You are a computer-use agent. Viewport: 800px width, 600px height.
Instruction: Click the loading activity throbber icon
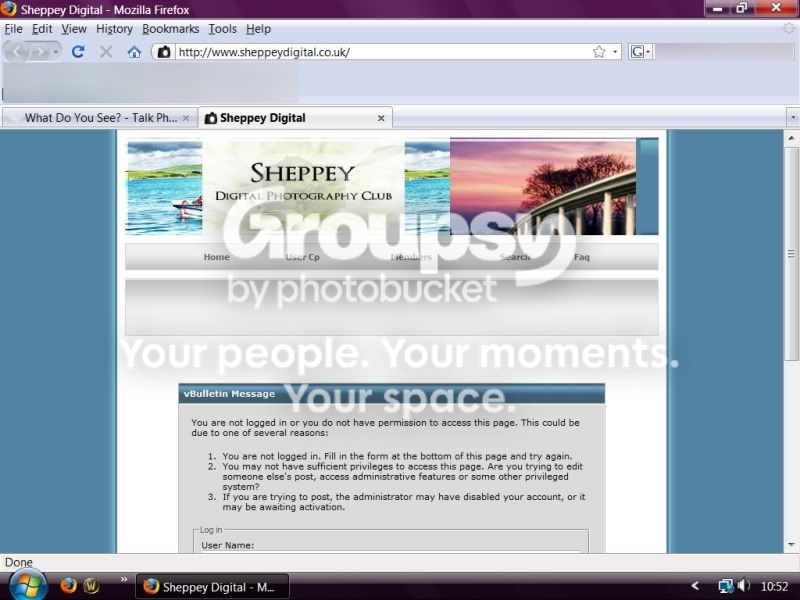point(790,29)
